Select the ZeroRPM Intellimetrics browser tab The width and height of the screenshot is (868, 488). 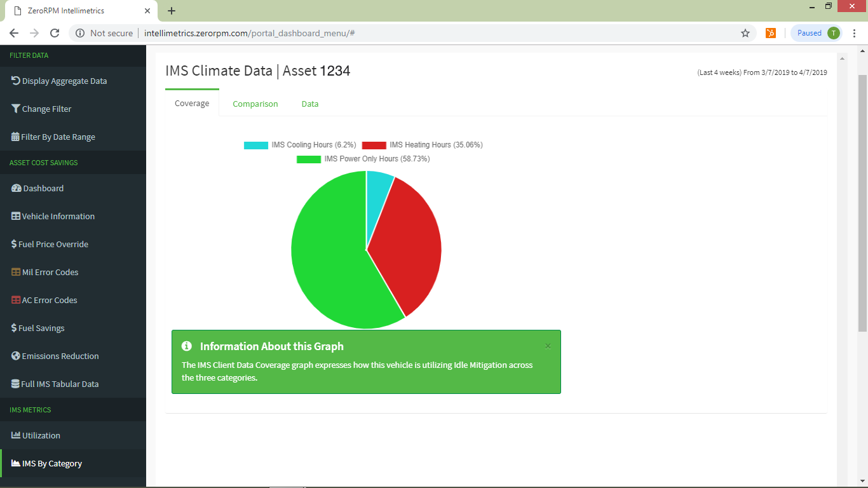click(x=80, y=11)
